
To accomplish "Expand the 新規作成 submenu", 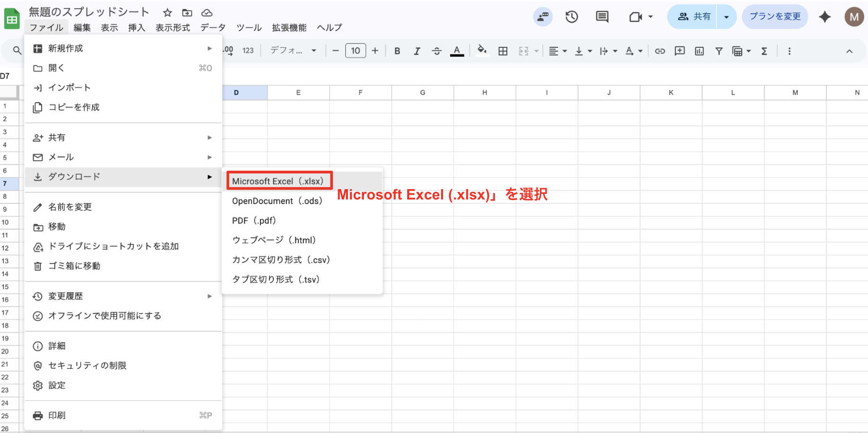I will pyautogui.click(x=123, y=48).
